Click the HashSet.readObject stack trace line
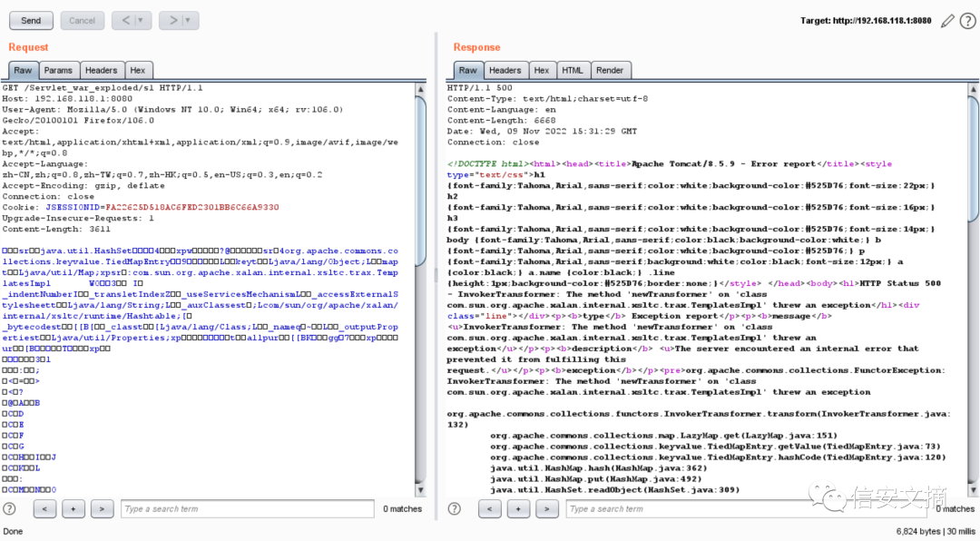Screen dimensions: 980x541 615,490
